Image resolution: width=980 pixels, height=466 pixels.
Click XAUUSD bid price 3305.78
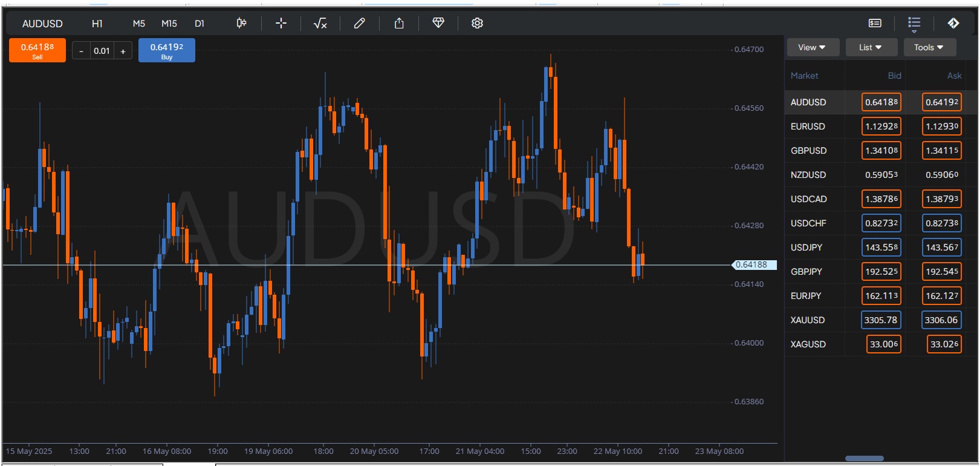pyautogui.click(x=881, y=320)
